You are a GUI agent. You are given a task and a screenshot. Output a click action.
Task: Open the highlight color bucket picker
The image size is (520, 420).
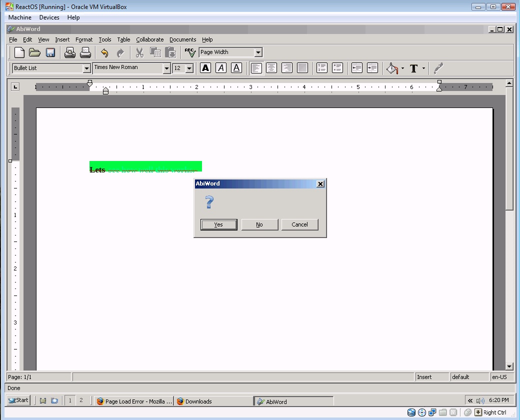click(x=402, y=68)
